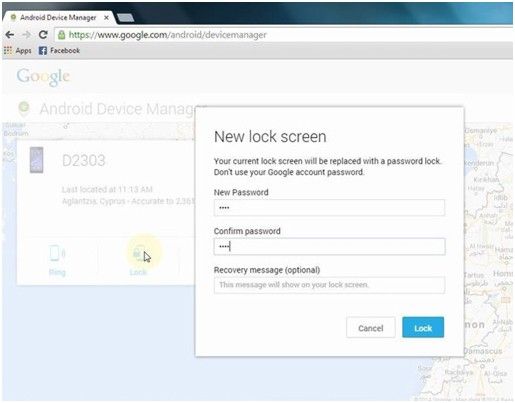This screenshot has height=403, width=515.
Task: Click the Ring device icon
Action: tap(57, 253)
